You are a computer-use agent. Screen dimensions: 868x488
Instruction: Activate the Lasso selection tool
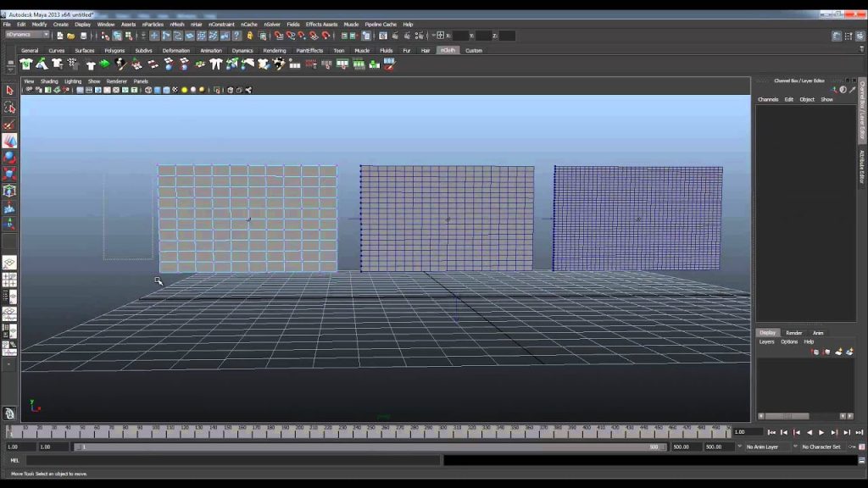(x=9, y=107)
